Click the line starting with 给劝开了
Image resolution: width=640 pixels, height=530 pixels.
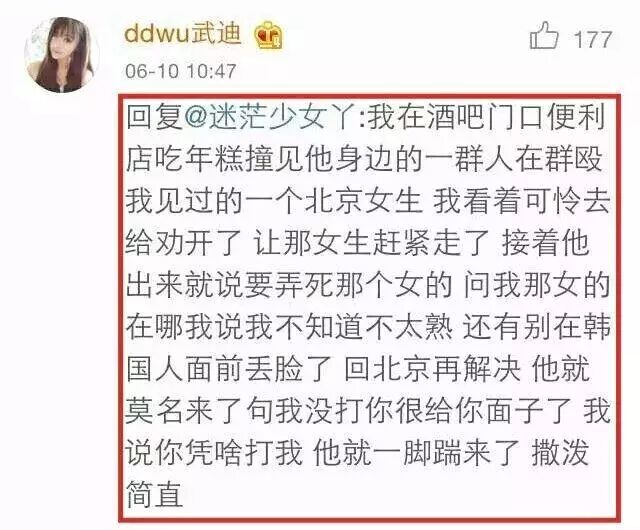click(357, 244)
